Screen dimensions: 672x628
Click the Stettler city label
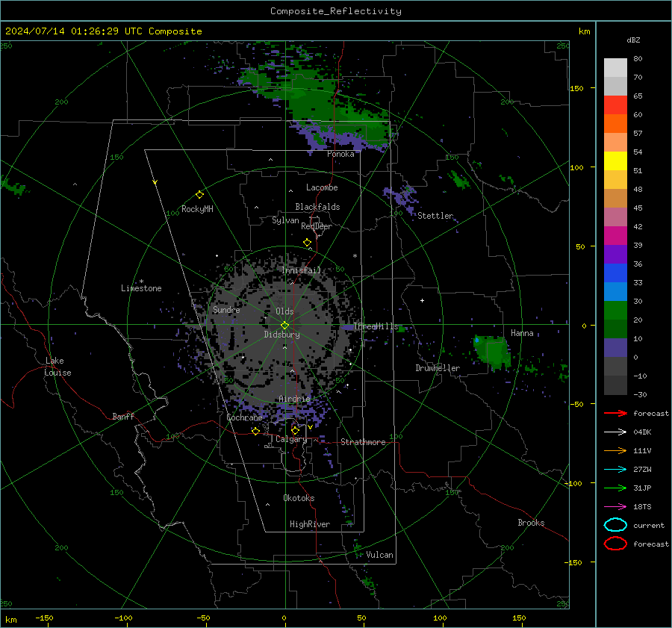[435, 216]
